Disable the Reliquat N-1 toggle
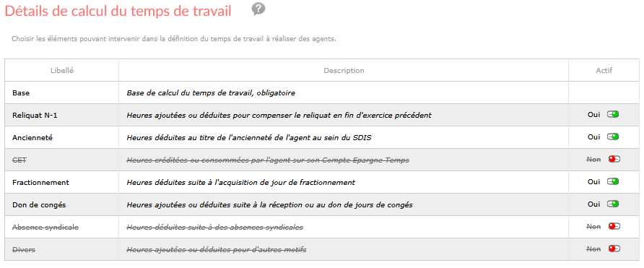Screen dimensions: 644x268 [613, 115]
